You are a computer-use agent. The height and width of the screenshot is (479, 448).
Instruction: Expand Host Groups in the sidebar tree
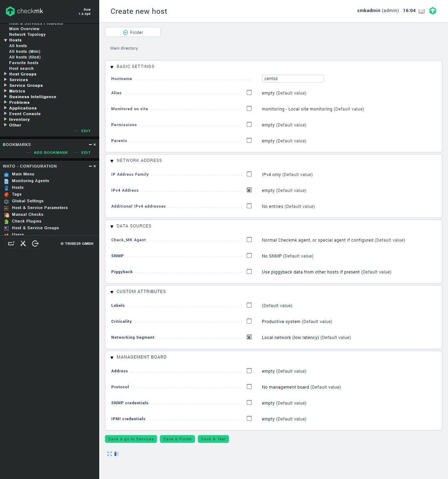6,74
